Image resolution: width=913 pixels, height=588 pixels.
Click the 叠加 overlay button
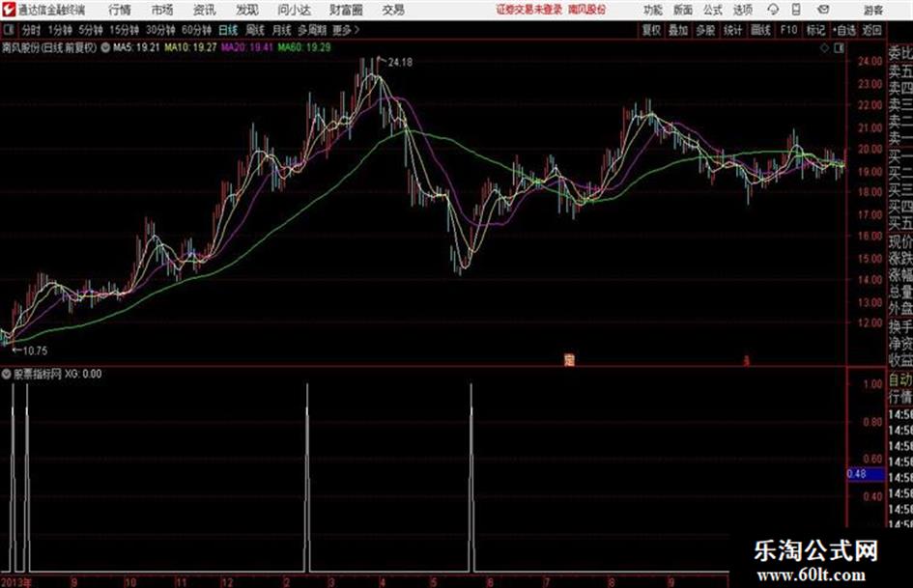tap(678, 30)
